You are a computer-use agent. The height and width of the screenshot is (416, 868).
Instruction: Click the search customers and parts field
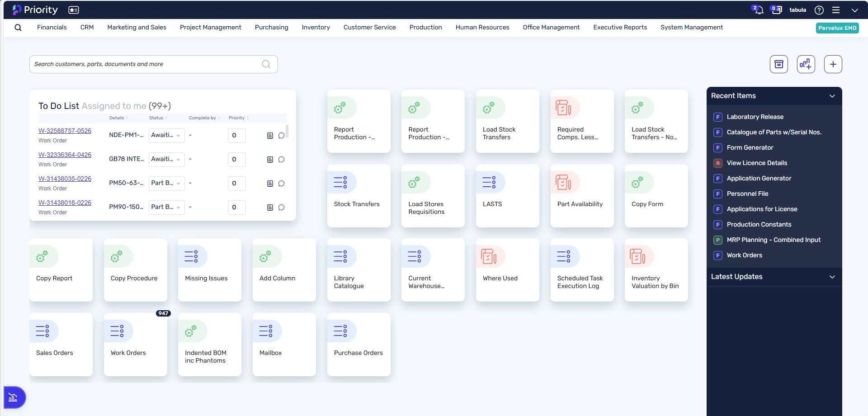(x=154, y=64)
